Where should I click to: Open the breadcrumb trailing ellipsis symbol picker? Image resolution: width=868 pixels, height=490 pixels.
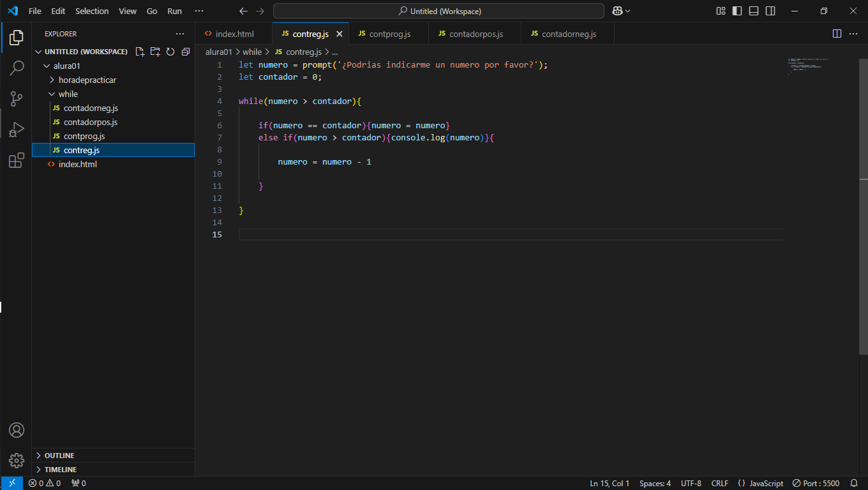334,52
